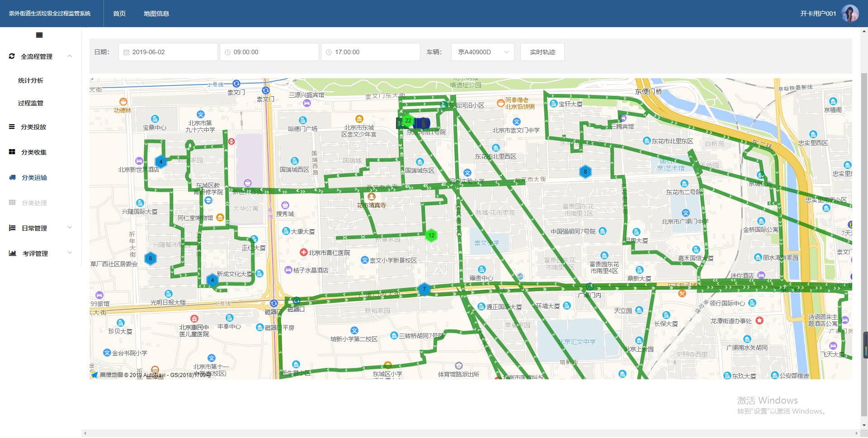Click the blue hexagon marker labeled 7
The height and width of the screenshot is (438, 868).
coord(424,289)
